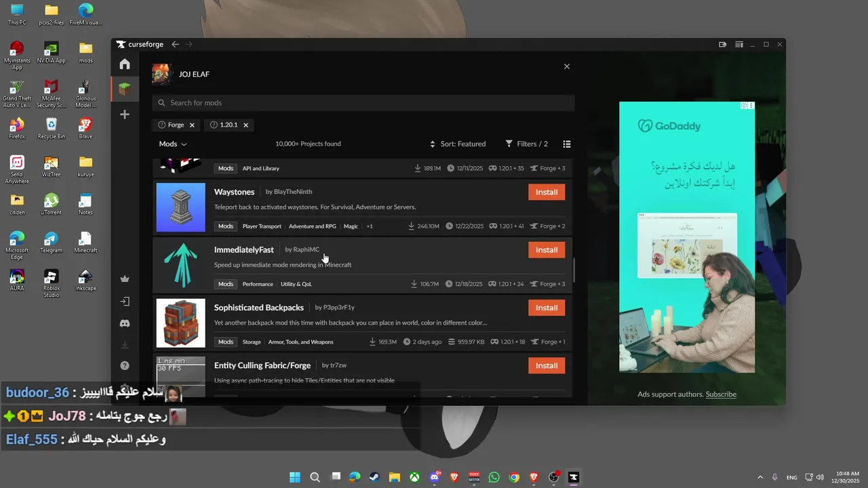Open the Sort: Featured dropdown
This screenshot has height=488, width=868.
click(x=458, y=144)
